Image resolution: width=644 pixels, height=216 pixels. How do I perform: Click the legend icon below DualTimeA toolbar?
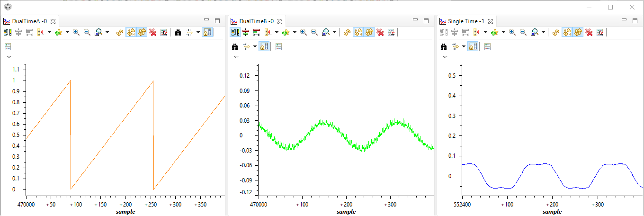(x=8, y=46)
